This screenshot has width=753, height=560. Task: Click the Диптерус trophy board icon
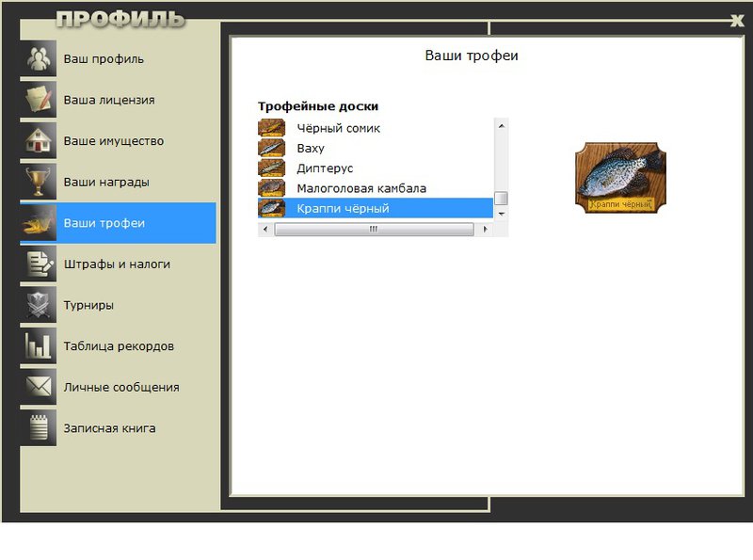(x=271, y=168)
